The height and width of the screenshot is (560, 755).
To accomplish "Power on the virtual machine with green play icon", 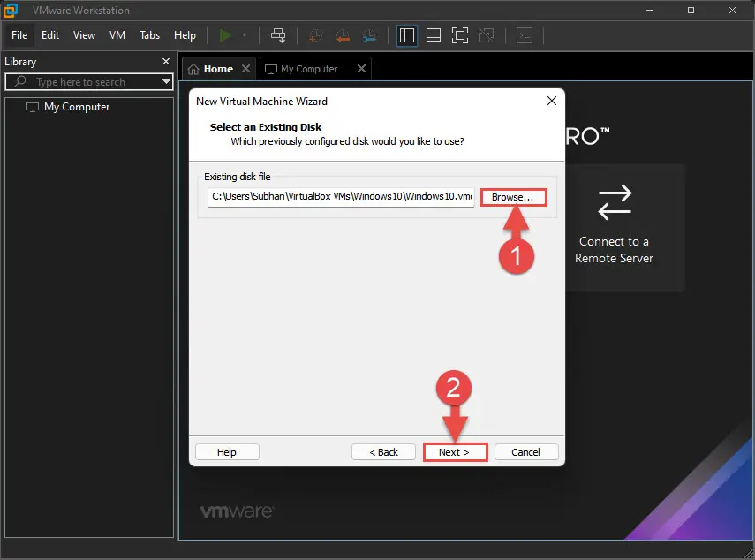I will coord(225,35).
